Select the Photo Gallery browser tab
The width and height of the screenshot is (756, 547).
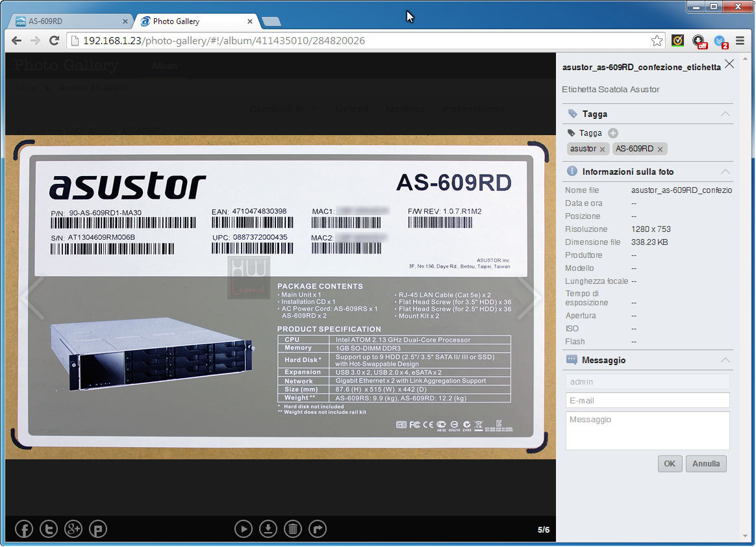click(x=195, y=21)
